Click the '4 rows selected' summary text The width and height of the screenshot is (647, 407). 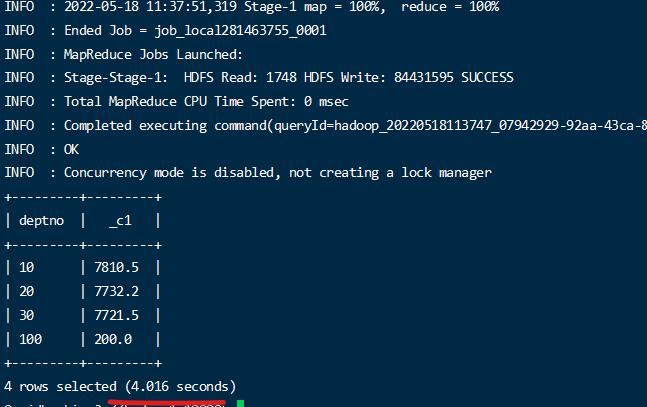pyautogui.click(x=62, y=386)
